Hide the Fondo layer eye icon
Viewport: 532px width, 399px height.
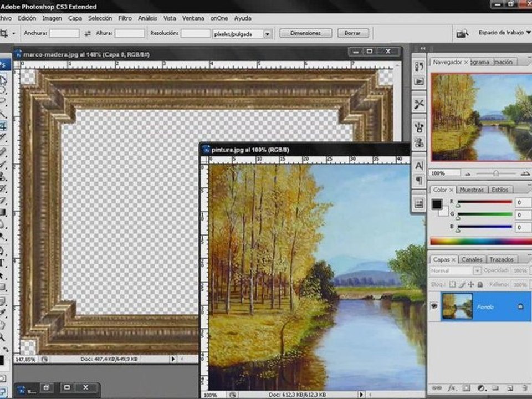434,306
